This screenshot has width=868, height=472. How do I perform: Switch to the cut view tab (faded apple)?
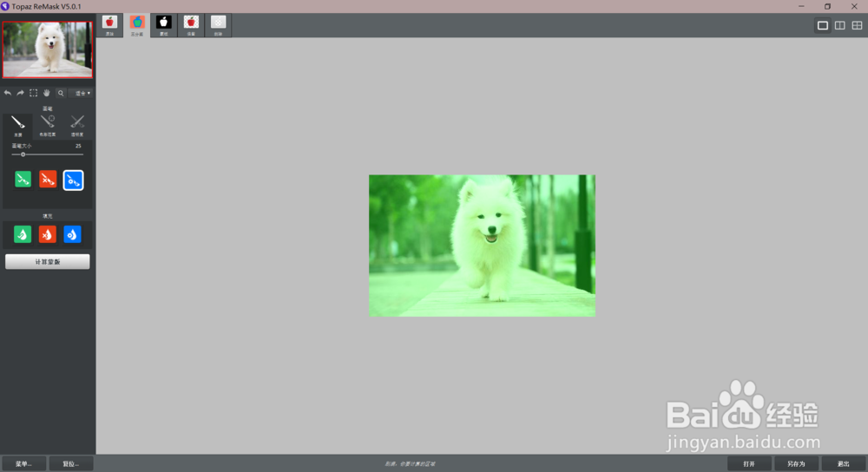tap(218, 25)
